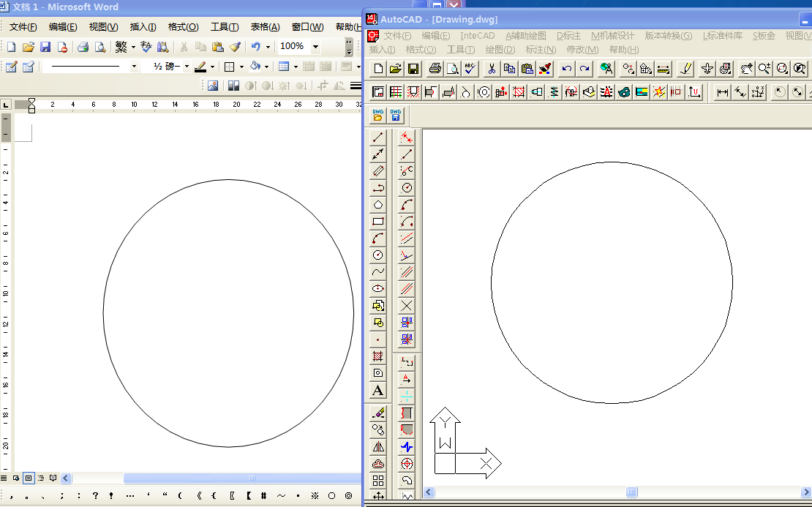Open AutoCAD M机械设计 menu

[612, 36]
